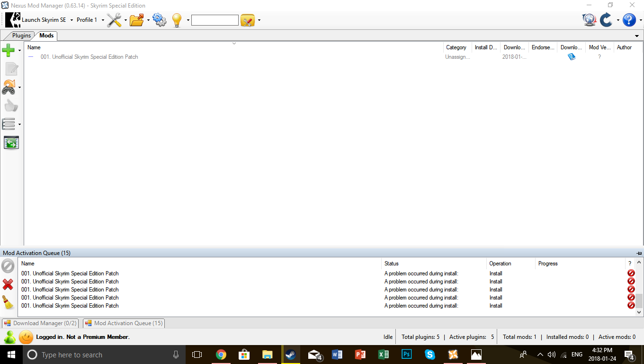Expand the open folders dropdown arrow
The width and height of the screenshot is (644, 364).
[148, 20]
